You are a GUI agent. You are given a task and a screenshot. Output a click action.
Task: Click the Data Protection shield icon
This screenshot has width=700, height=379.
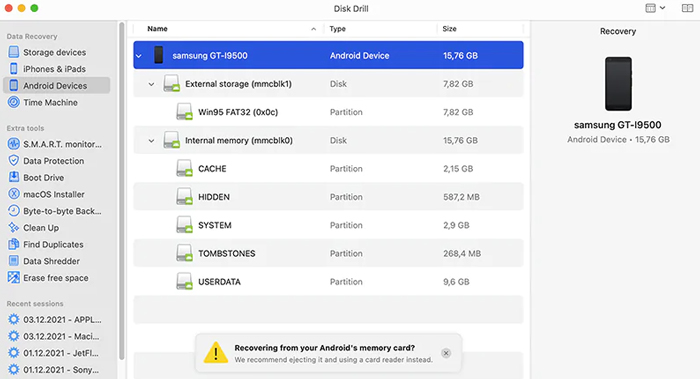[x=14, y=161]
